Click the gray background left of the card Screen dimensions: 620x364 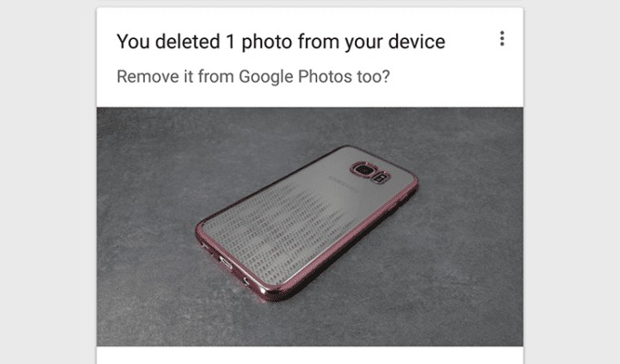pos(48,182)
